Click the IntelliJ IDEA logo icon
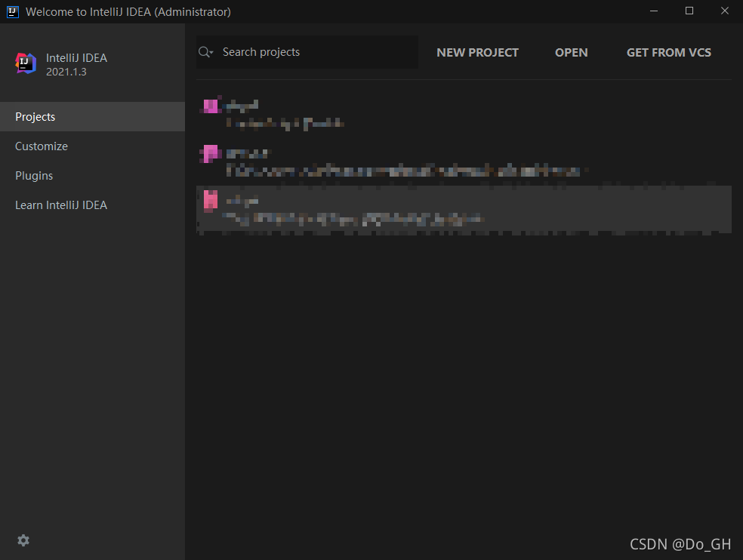The width and height of the screenshot is (743, 560). pos(26,63)
